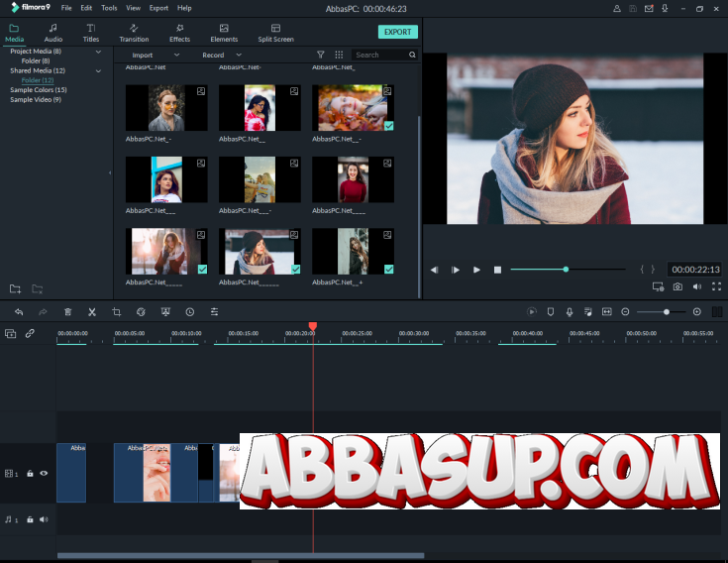
Task: Open the Edit menu
Action: 86,8
